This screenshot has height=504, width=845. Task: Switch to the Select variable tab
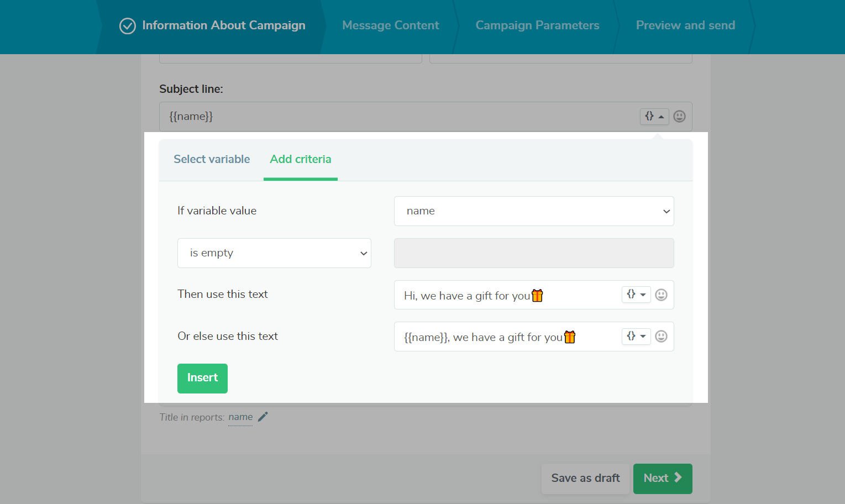(x=212, y=159)
